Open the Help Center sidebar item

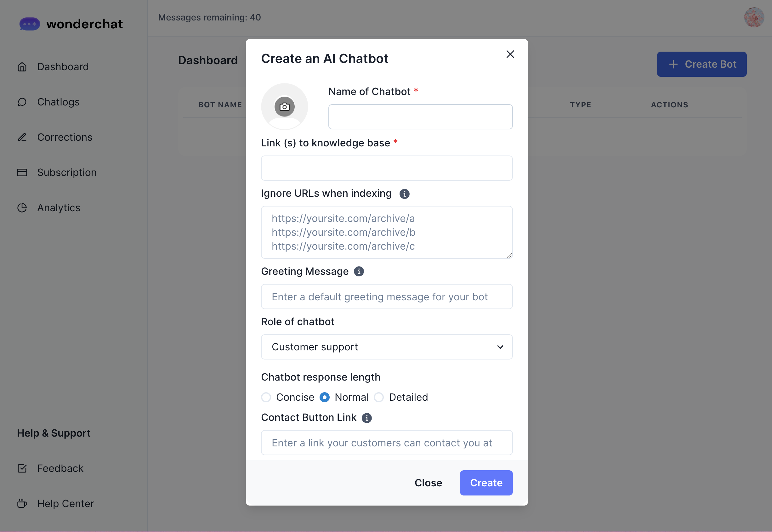[x=65, y=503]
